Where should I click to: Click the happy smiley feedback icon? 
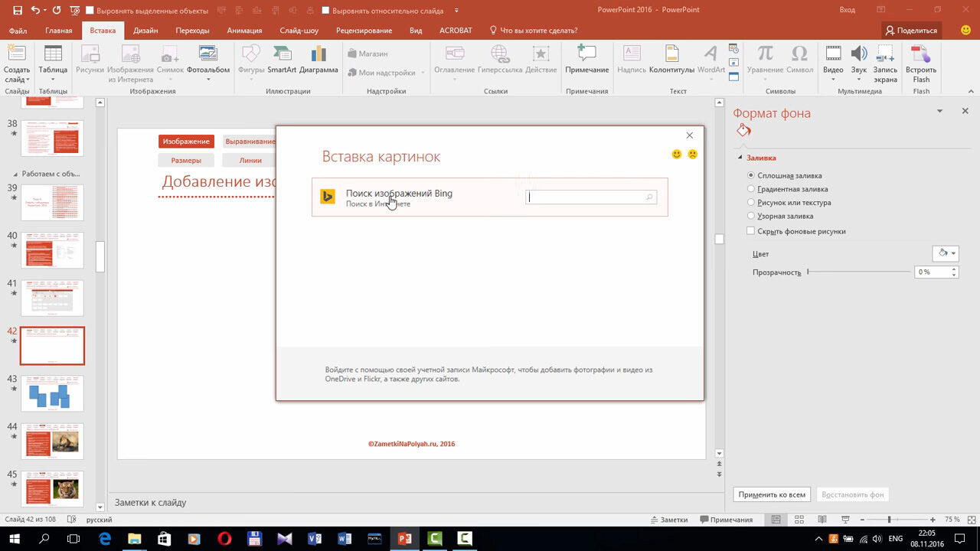(677, 155)
